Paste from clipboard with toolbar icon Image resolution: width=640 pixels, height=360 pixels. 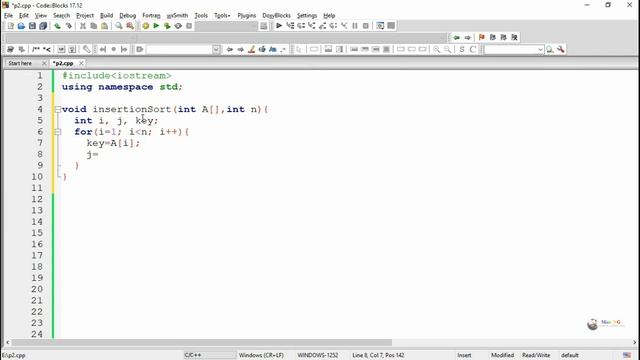[x=104, y=26]
